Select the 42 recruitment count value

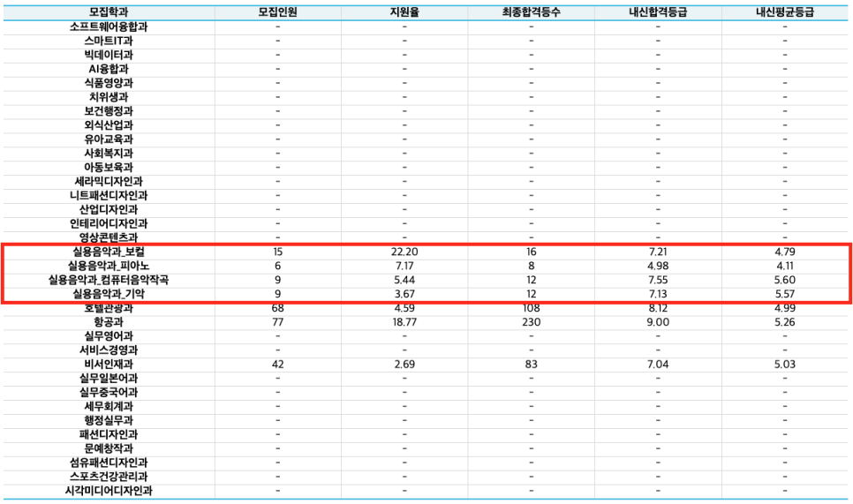(277, 365)
